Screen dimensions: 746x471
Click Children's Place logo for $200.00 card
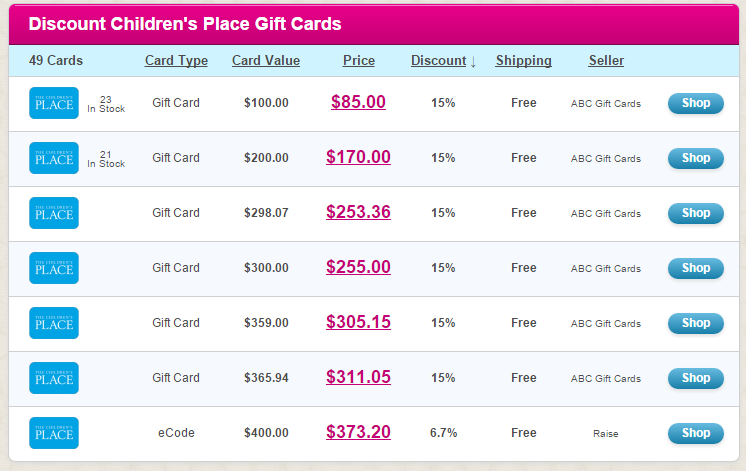[x=54, y=158]
